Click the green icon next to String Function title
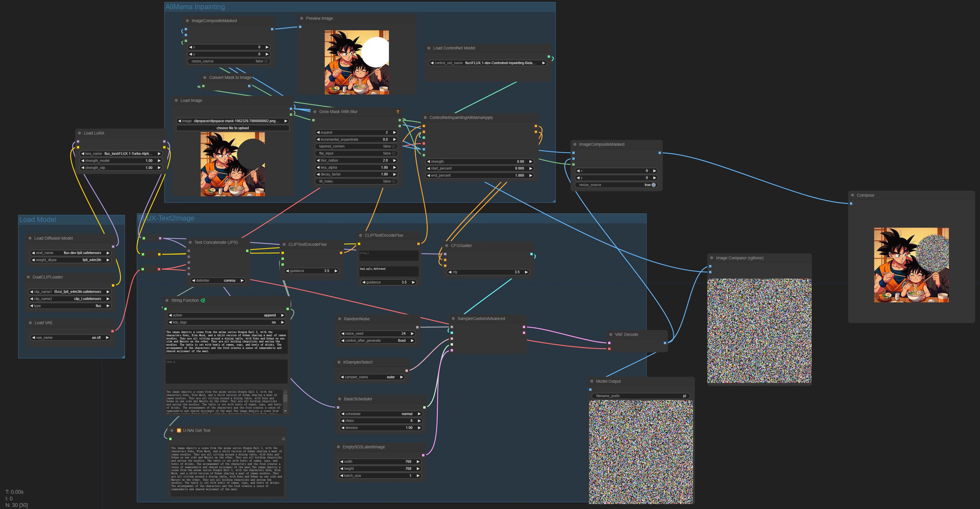The height and width of the screenshot is (509, 980). click(x=203, y=300)
